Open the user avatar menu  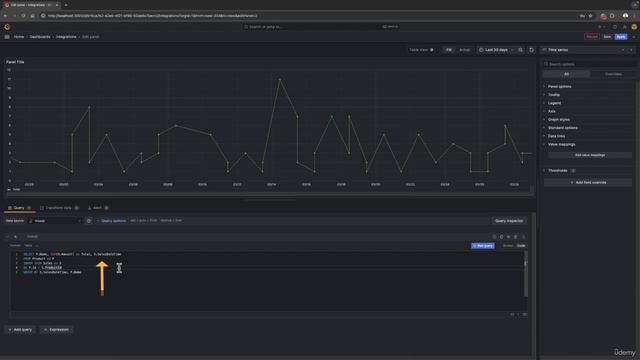pos(634,27)
